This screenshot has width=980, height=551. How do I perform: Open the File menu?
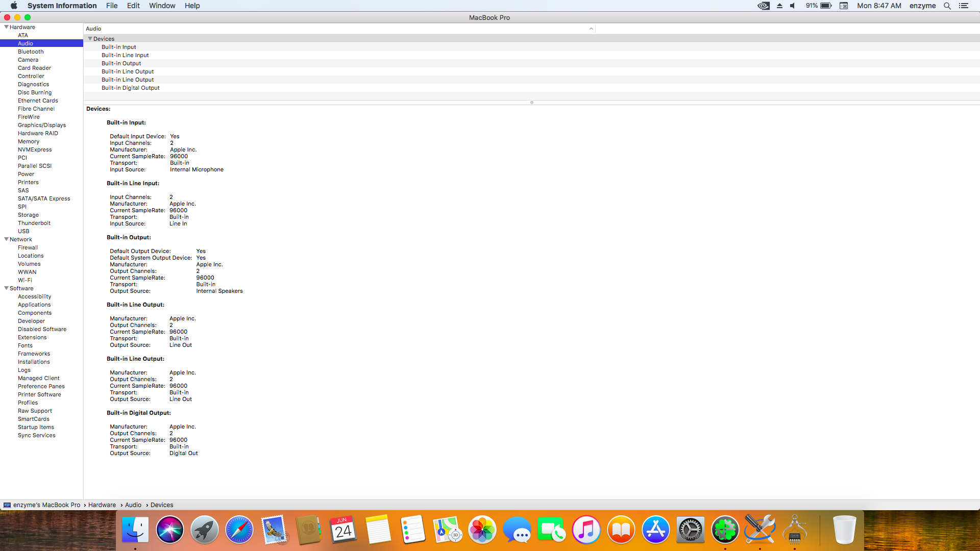pyautogui.click(x=112, y=6)
